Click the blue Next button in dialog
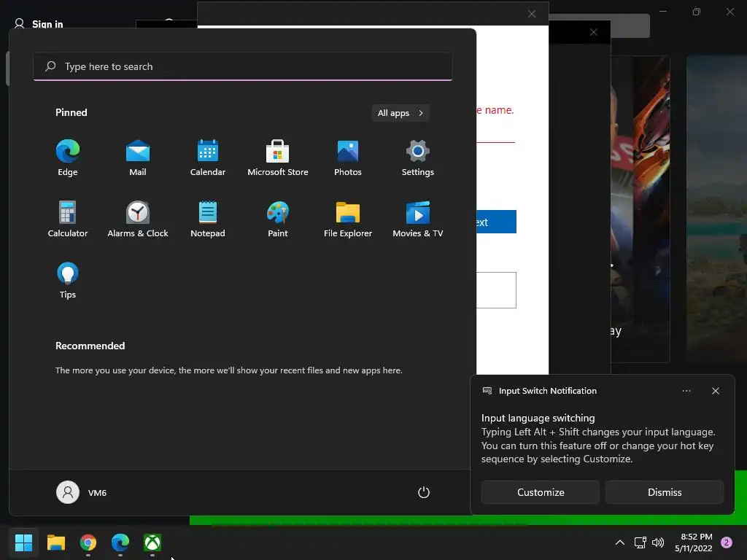 coord(496,222)
